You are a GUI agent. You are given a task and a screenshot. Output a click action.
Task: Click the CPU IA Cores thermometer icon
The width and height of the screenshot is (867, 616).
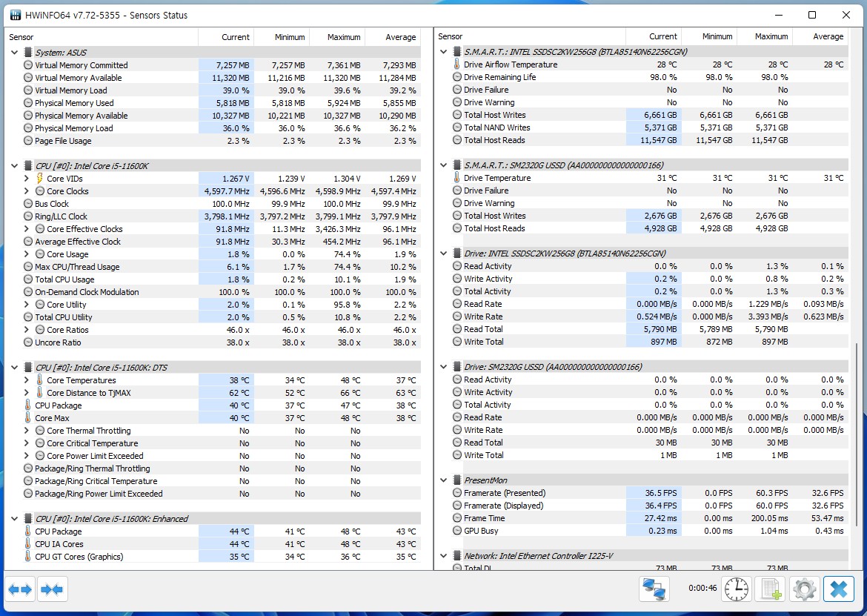(27, 543)
